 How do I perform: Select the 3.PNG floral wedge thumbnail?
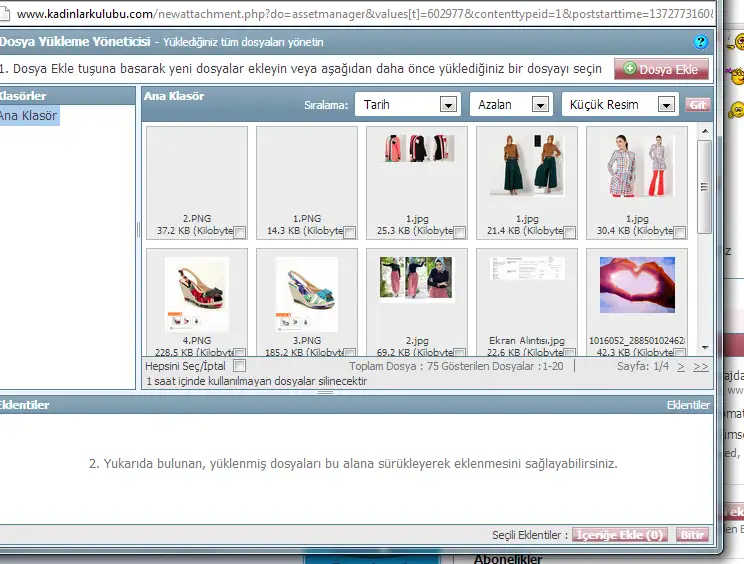tap(306, 294)
